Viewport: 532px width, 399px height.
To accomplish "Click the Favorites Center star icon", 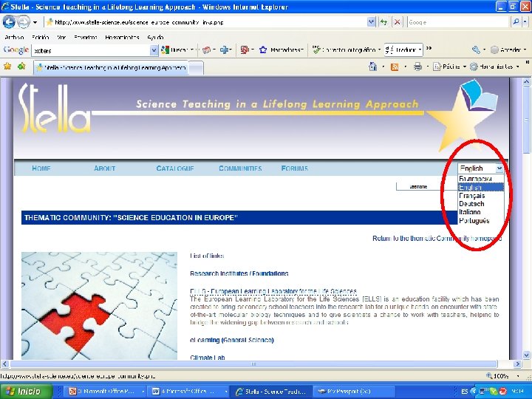I will coord(7,66).
